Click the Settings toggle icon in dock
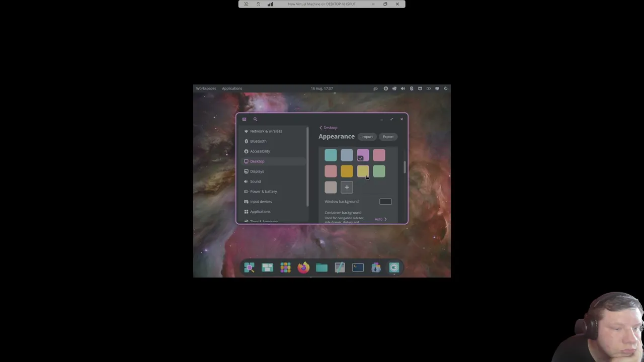Screen dimensions: 644x362 coord(394,267)
